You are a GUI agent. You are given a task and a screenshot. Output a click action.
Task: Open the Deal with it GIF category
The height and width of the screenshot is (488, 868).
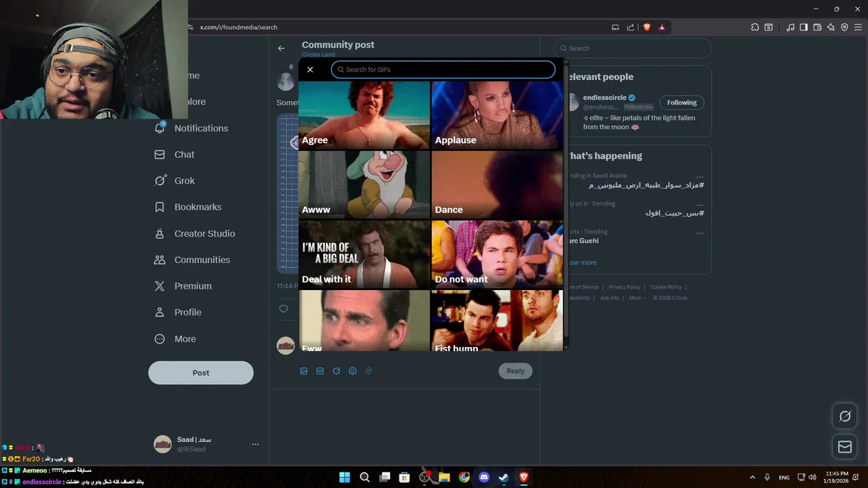pos(364,254)
